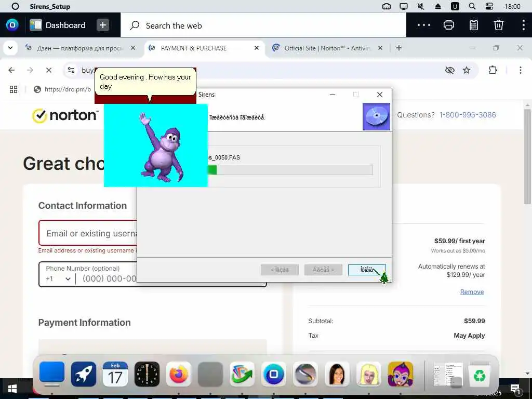
Task: Open the notification center icon in taskbar
Action: (x=515, y=390)
